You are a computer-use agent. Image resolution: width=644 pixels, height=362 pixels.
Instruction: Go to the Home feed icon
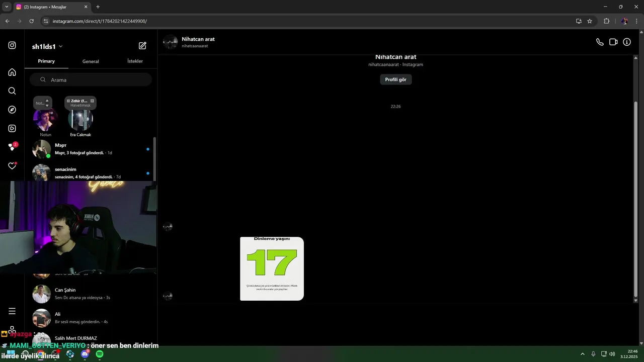click(12, 72)
